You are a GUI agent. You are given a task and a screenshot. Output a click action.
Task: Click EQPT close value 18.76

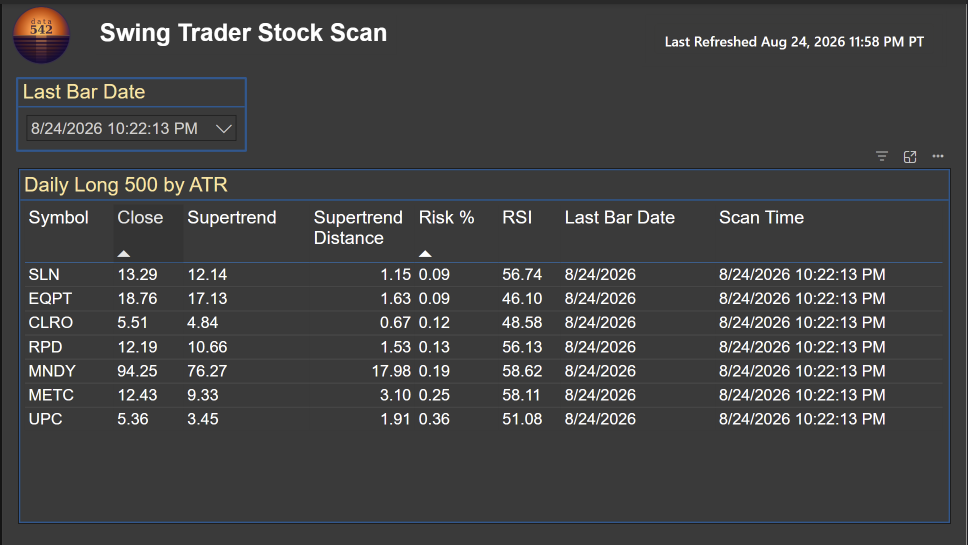[x=137, y=299]
